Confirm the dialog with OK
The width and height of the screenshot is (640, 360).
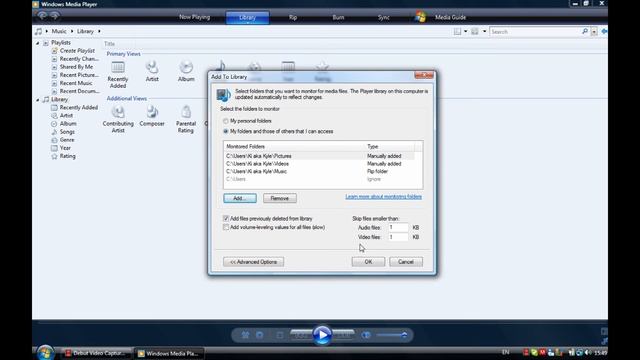click(x=368, y=262)
